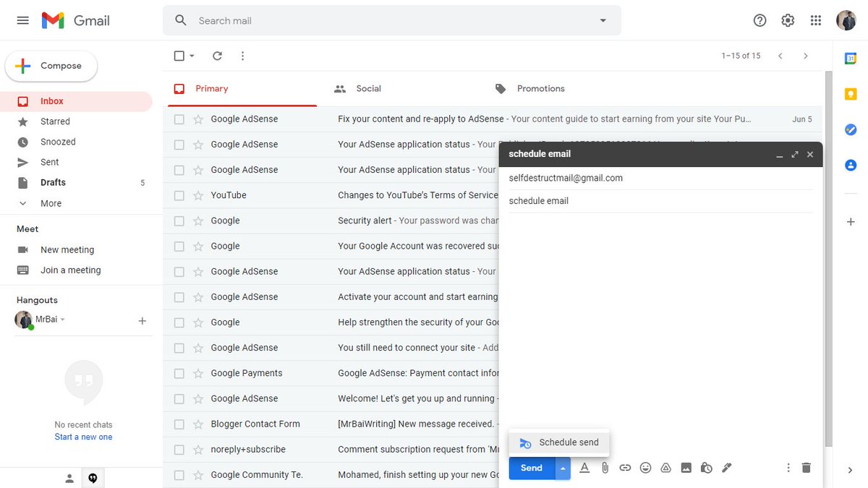The image size is (868, 488).
Task: Open the Sent folder
Action: tap(50, 162)
